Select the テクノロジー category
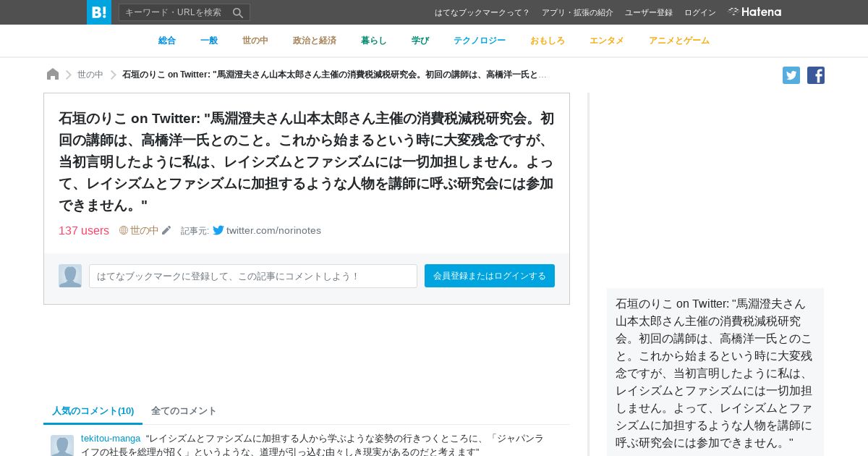The height and width of the screenshot is (456, 868). (x=480, y=41)
